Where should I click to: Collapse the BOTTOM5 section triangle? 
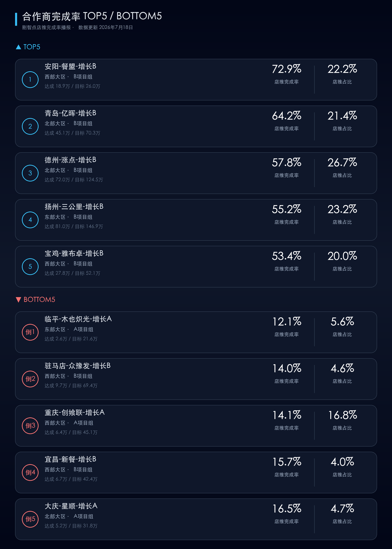18,300
